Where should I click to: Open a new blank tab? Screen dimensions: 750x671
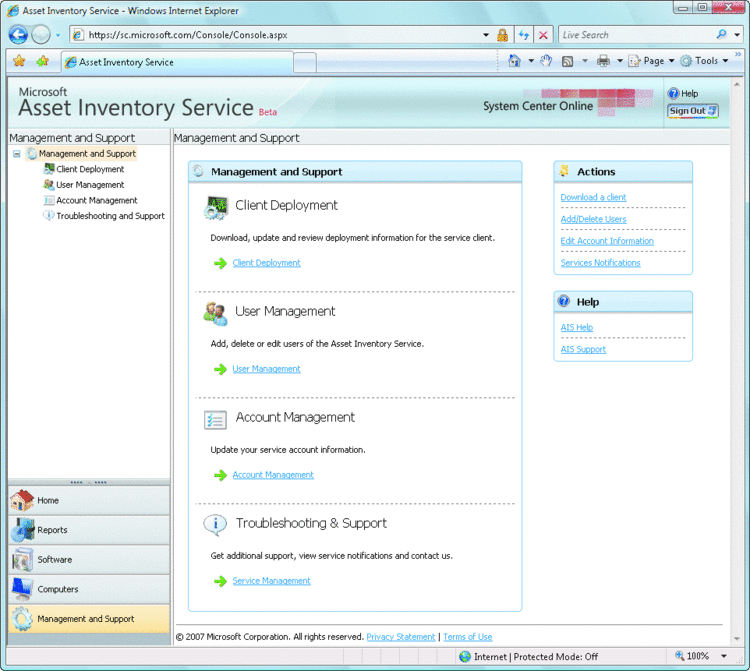(x=305, y=63)
